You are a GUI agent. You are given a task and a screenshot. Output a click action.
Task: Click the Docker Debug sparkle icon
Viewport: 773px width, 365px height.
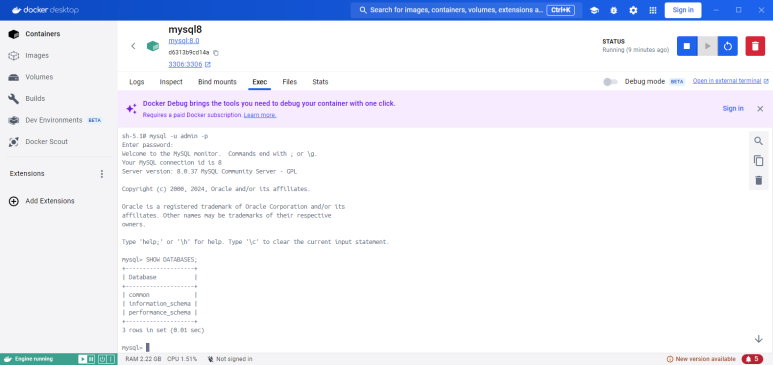132,109
